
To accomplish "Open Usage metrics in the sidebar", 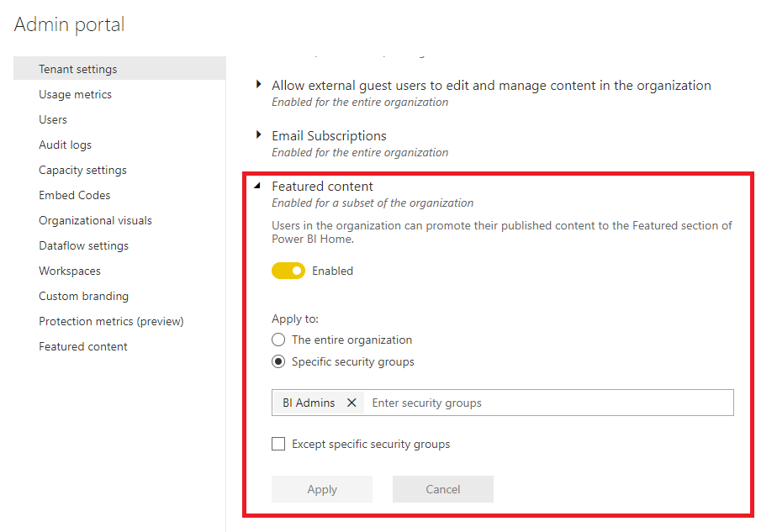I will coord(75,94).
